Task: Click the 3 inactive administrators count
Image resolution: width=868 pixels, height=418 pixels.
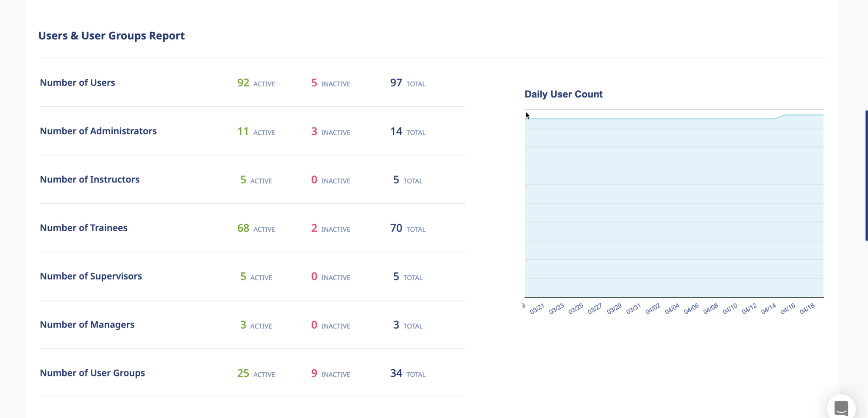Action: tap(314, 132)
